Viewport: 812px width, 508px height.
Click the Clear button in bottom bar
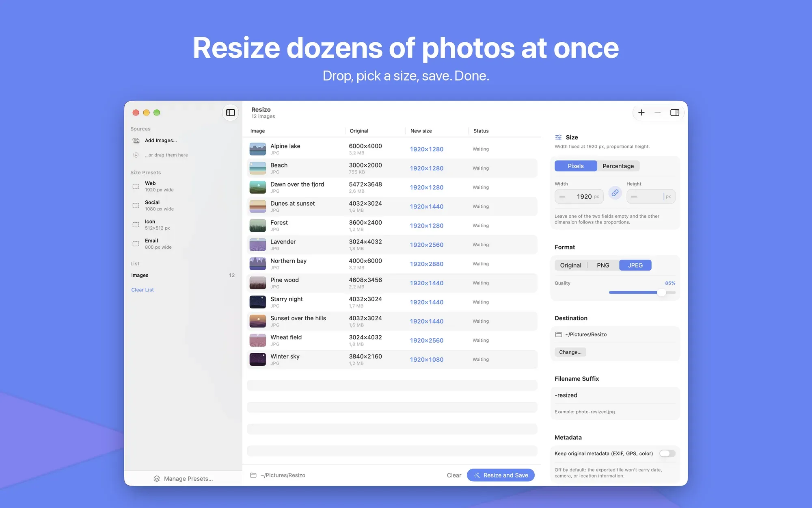point(454,475)
